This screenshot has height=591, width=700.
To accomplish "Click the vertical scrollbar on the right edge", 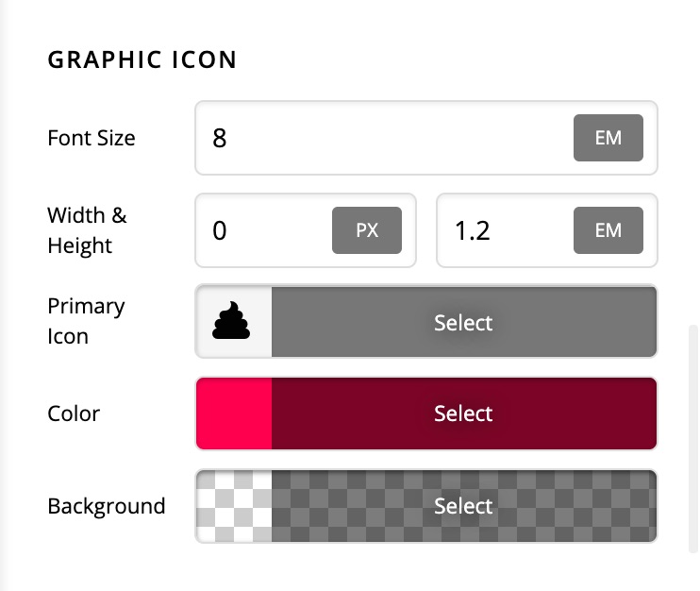I will [693, 439].
